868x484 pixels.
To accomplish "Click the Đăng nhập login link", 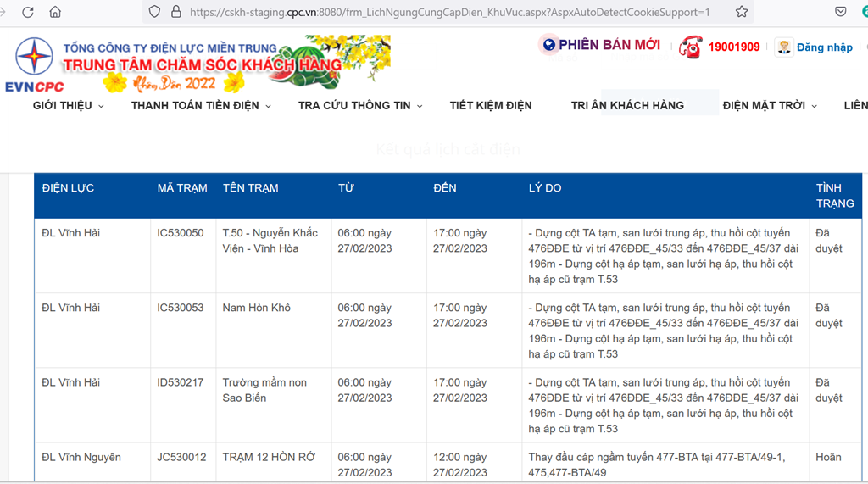I will [x=824, y=47].
